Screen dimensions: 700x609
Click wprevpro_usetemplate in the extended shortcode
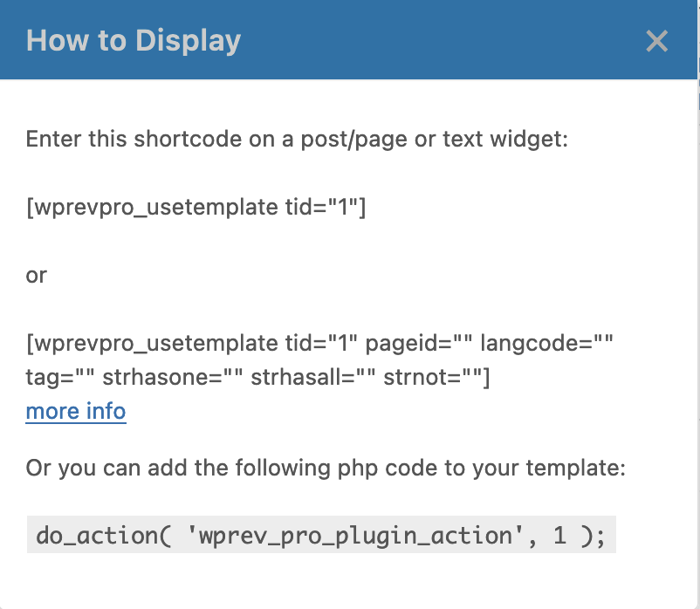(156, 344)
